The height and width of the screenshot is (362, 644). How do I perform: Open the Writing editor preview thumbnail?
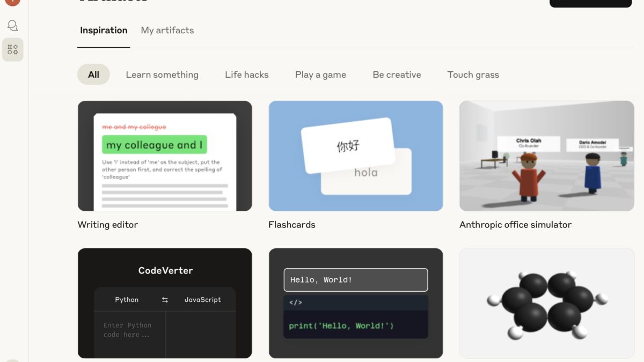coord(165,156)
